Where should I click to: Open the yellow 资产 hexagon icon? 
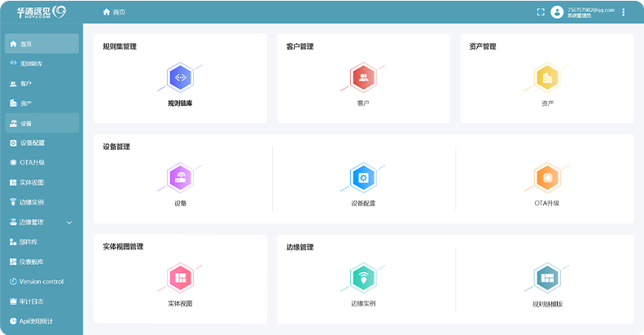[546, 78]
